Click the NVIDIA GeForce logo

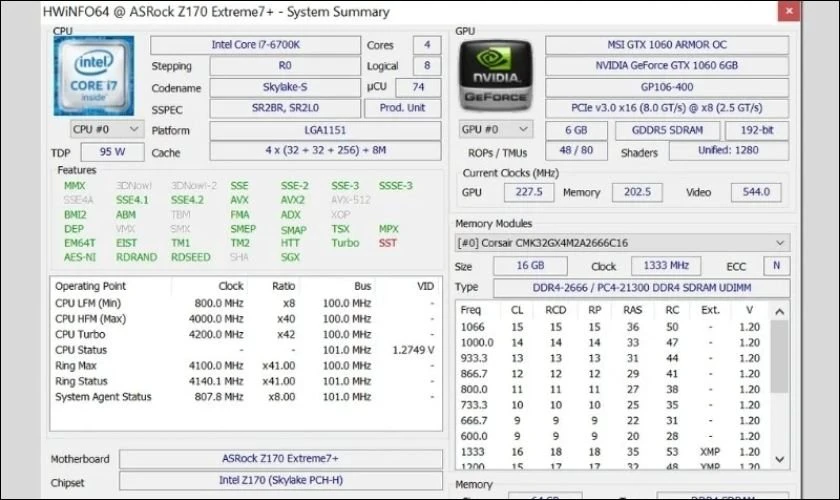(x=496, y=76)
